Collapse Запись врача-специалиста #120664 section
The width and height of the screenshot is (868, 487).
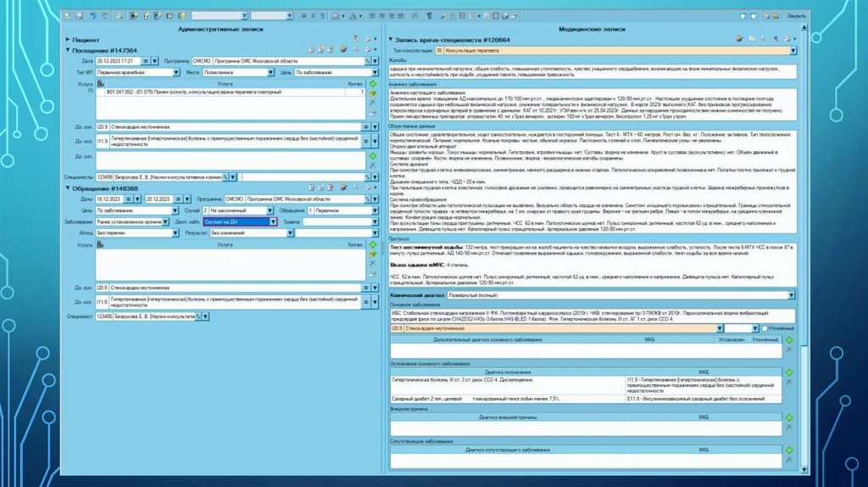[x=391, y=40]
